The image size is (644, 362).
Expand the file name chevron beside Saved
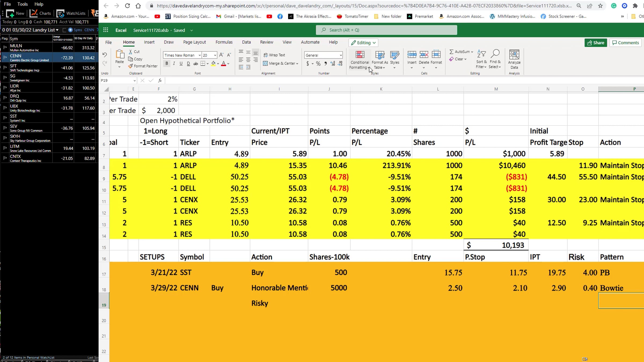192,30
